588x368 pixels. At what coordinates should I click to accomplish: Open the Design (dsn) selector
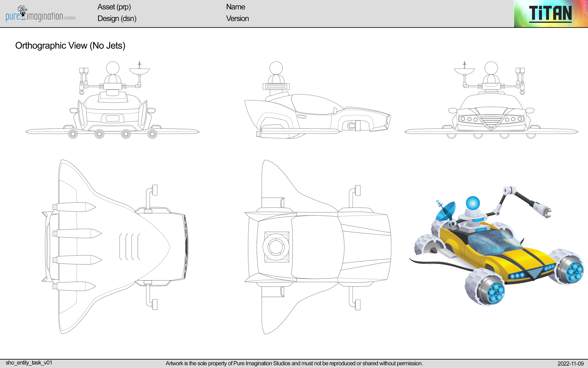(x=117, y=19)
